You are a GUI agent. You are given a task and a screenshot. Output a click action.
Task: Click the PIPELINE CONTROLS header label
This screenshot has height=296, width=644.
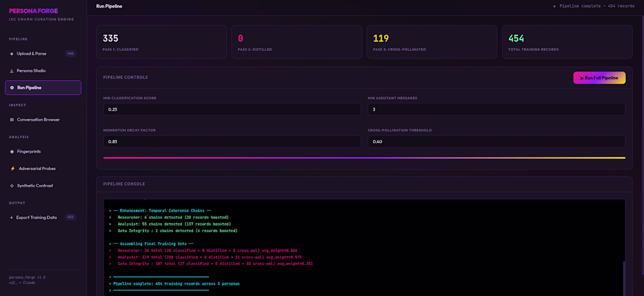(x=125, y=77)
